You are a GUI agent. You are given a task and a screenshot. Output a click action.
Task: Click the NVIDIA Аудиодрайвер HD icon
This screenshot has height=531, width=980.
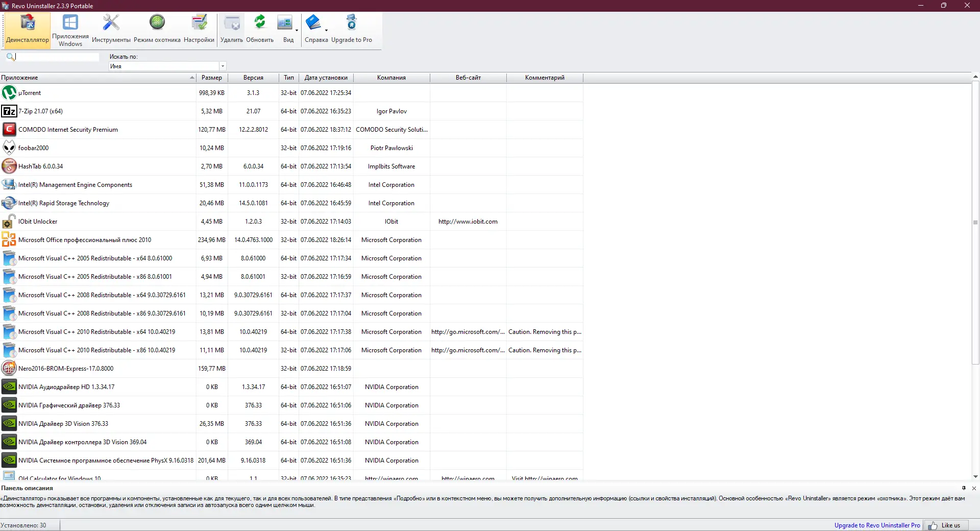click(9, 387)
